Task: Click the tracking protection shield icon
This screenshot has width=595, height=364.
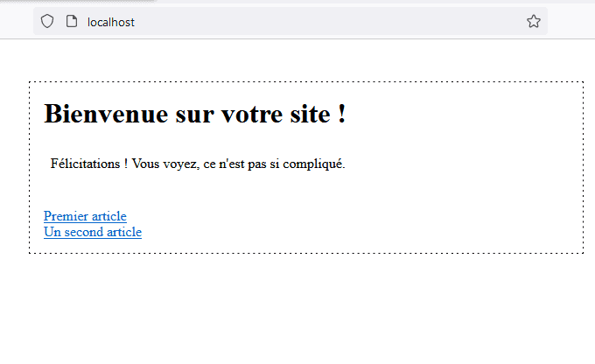Action: [48, 22]
